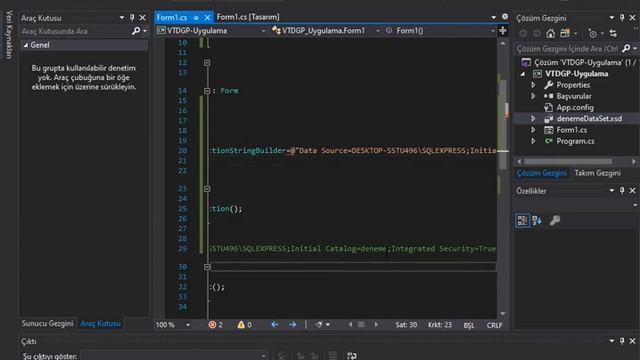Click Çözüm Gezgini horizontal scrollbar thumb
640x360 pixels.
click(x=567, y=162)
